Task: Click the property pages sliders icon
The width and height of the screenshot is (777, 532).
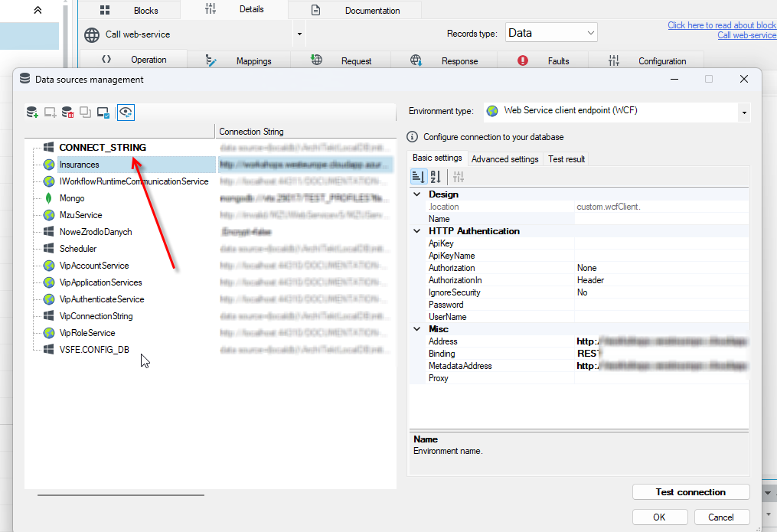Action: [459, 176]
